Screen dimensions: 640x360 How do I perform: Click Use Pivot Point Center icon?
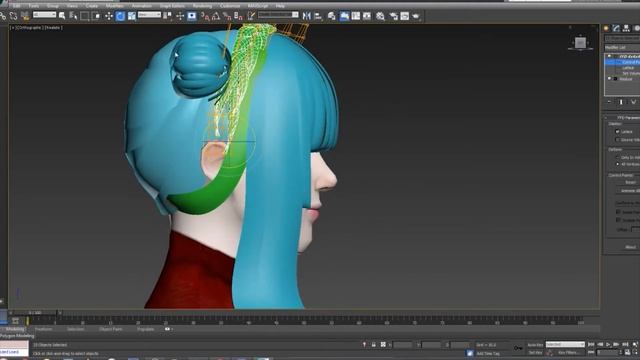(167, 16)
